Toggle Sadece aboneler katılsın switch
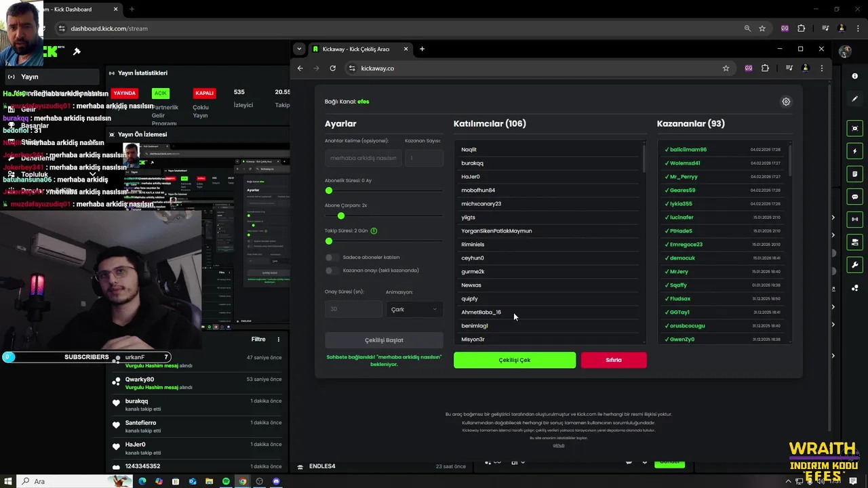868x488 pixels. coord(332,258)
